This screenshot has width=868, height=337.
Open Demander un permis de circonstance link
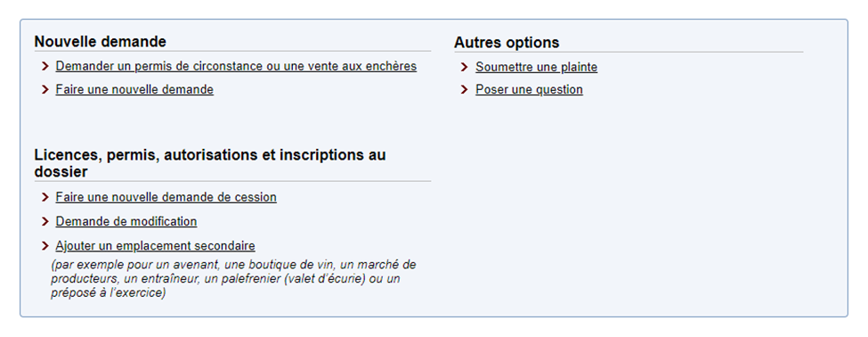pyautogui.click(x=236, y=67)
